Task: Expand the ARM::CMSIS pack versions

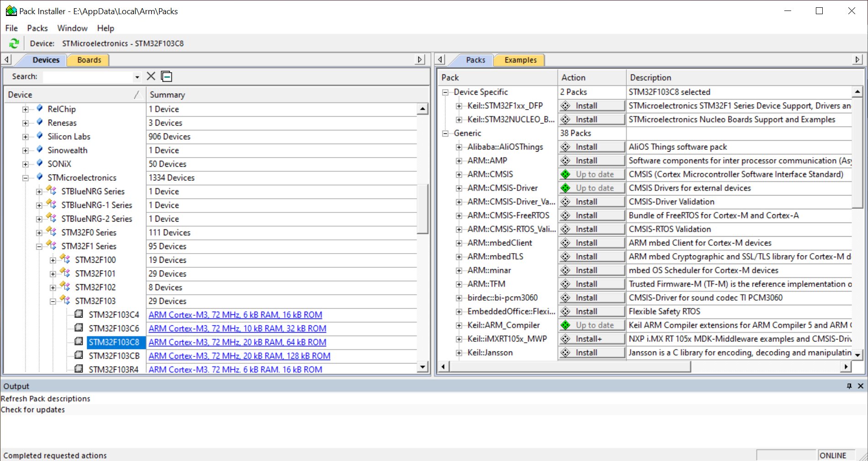Action: (x=459, y=175)
